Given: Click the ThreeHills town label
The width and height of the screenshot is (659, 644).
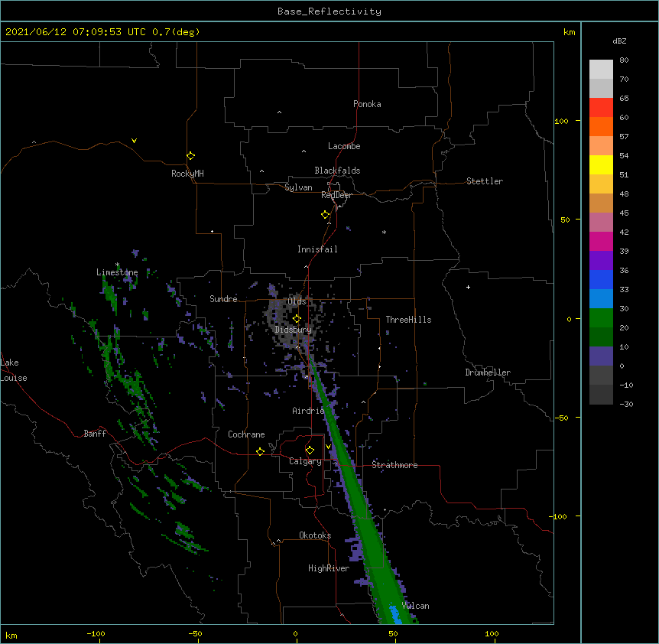Looking at the screenshot, I should 408,320.
